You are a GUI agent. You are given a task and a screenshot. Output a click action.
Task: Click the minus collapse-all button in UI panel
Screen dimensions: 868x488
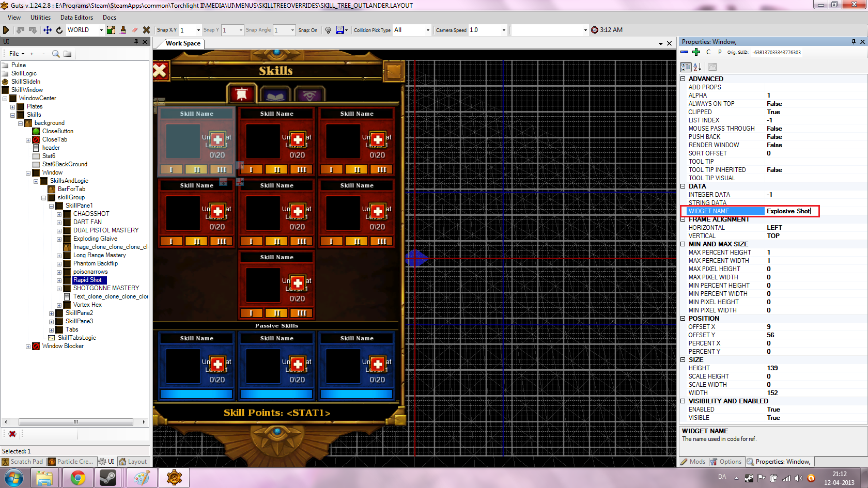pos(43,54)
